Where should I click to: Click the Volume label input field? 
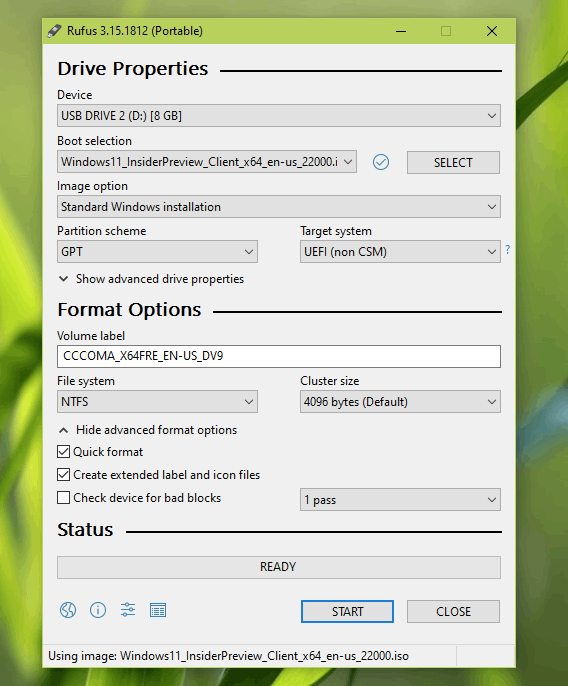click(279, 356)
